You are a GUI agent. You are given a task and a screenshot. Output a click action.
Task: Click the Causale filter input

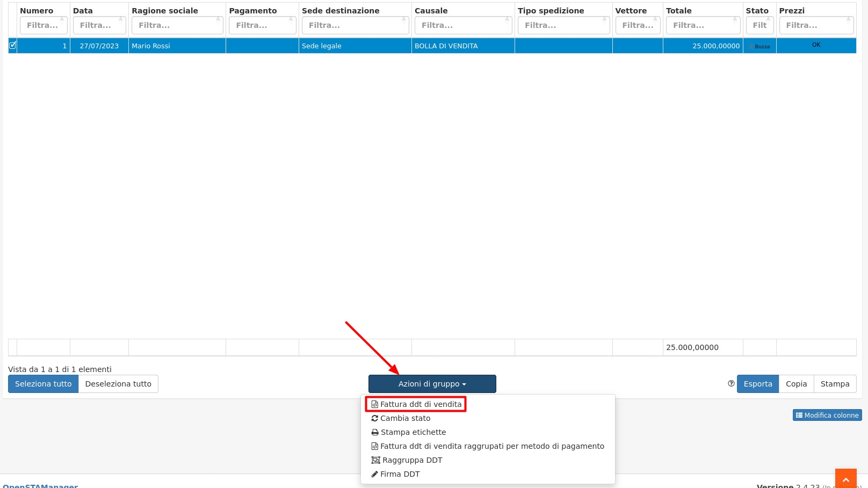[x=462, y=25]
